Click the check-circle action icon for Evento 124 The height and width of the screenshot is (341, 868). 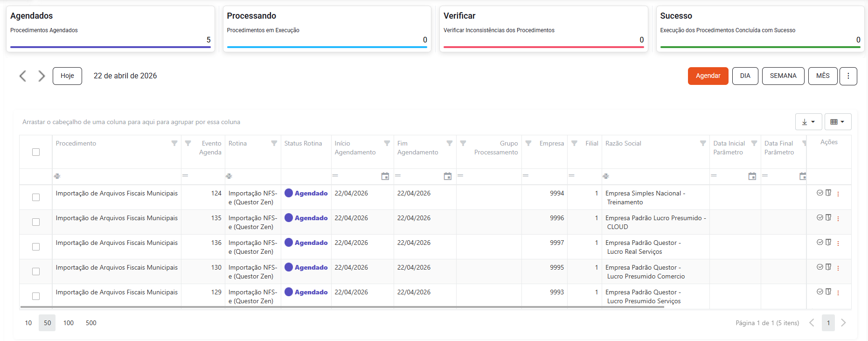(x=819, y=193)
